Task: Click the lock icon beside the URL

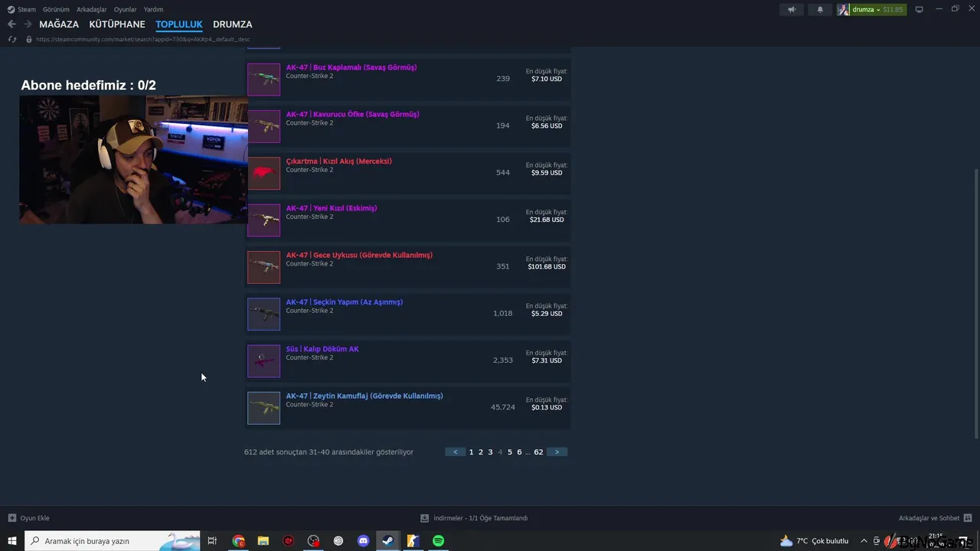Action: click(x=29, y=39)
